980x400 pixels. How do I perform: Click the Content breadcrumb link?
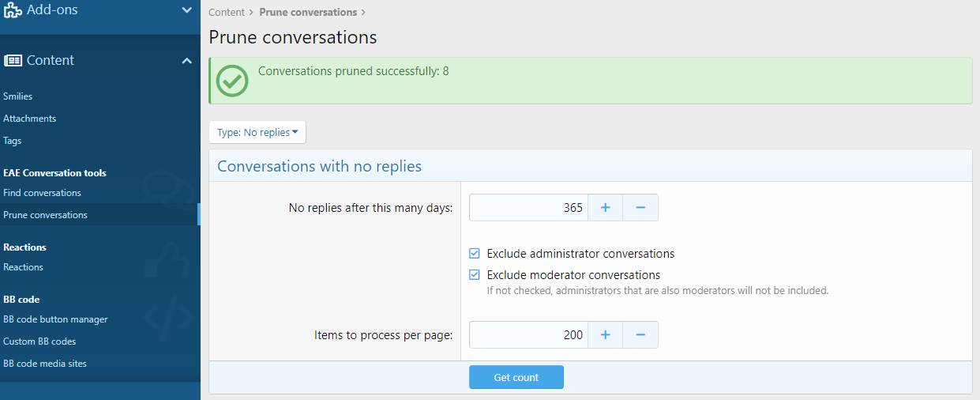226,13
